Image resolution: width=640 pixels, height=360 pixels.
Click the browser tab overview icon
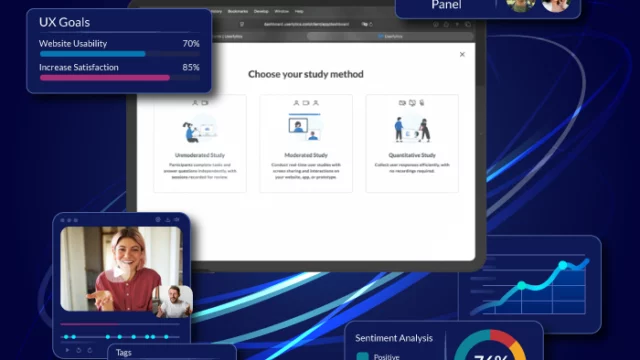point(468,24)
